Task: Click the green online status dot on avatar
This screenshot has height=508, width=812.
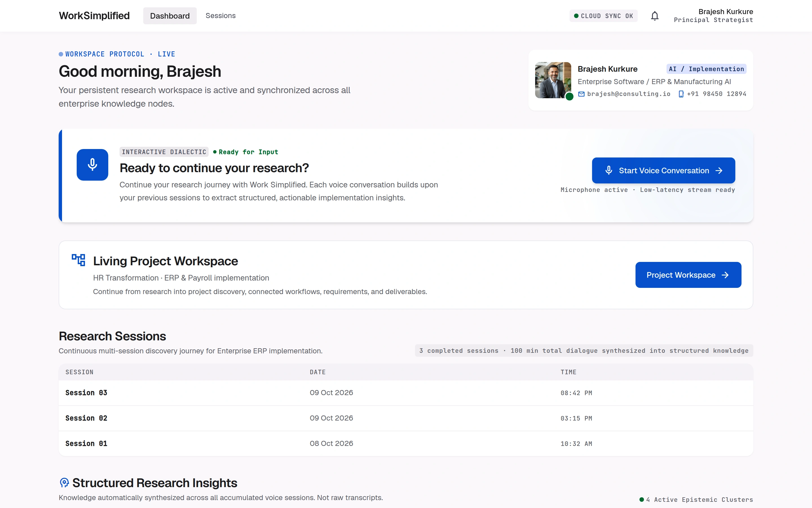Action: 570,97
